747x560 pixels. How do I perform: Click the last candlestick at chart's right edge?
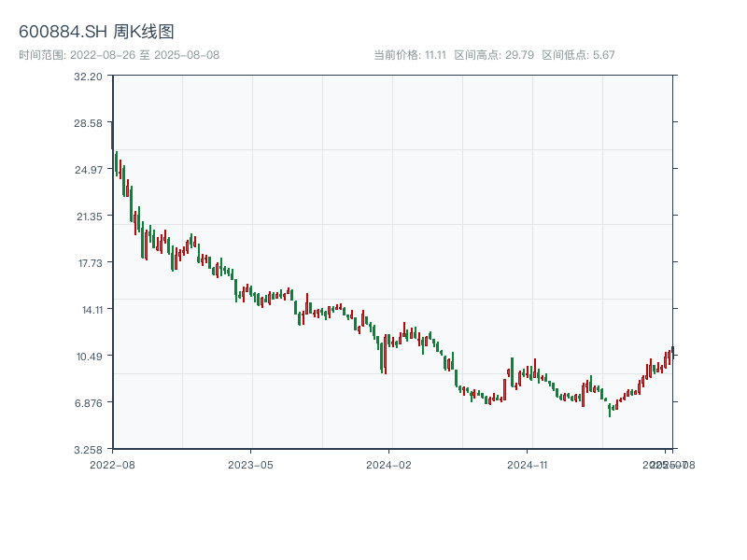tap(671, 352)
